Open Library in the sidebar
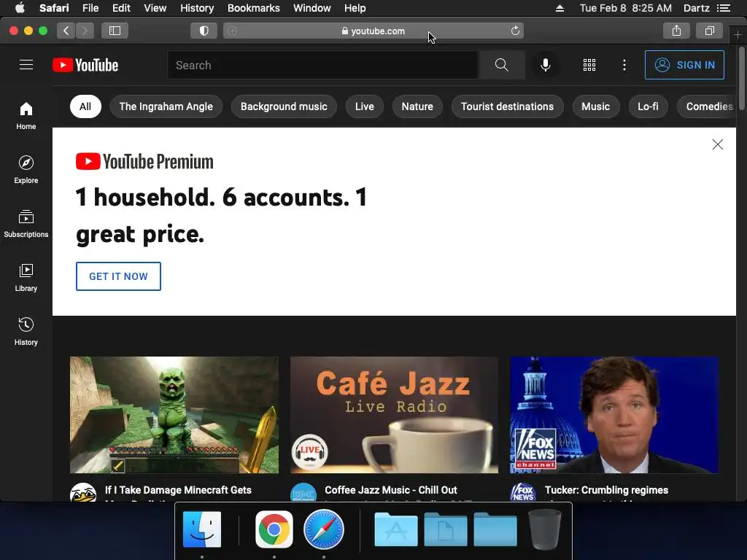747x560 pixels. [26, 278]
